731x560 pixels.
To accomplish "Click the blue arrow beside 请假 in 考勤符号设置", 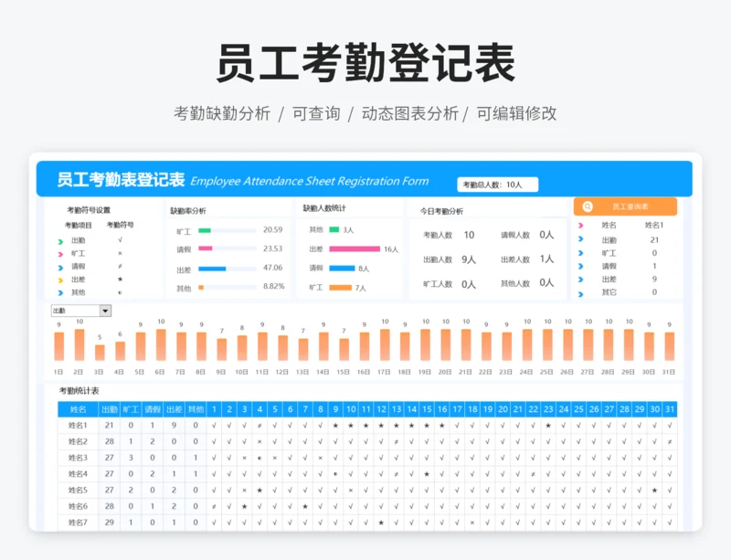I will coord(60,268).
